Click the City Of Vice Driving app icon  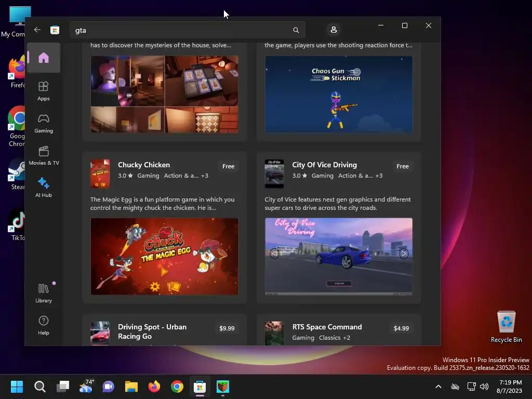pyautogui.click(x=274, y=174)
